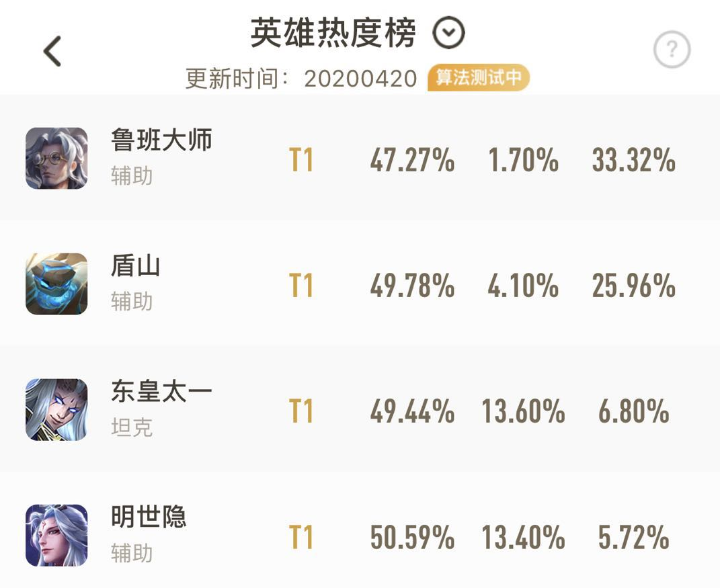Tap the 更新时间 20200420 text
720x588 pixels.
tap(301, 79)
